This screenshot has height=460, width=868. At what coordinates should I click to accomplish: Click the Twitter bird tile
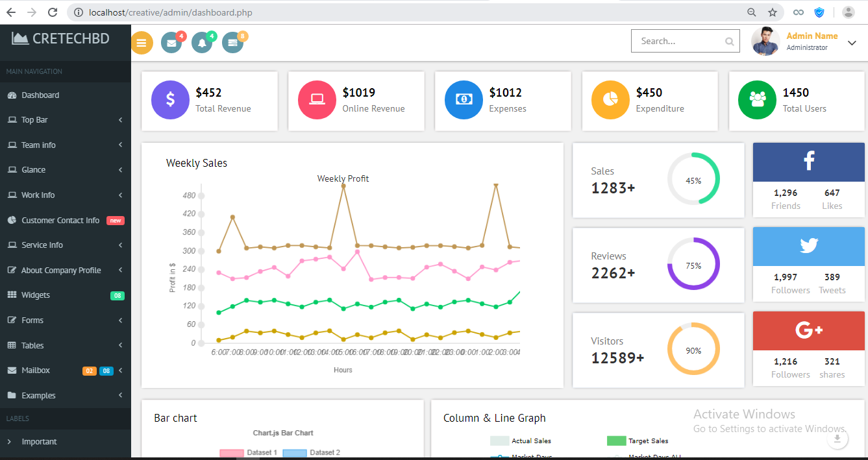tap(808, 246)
